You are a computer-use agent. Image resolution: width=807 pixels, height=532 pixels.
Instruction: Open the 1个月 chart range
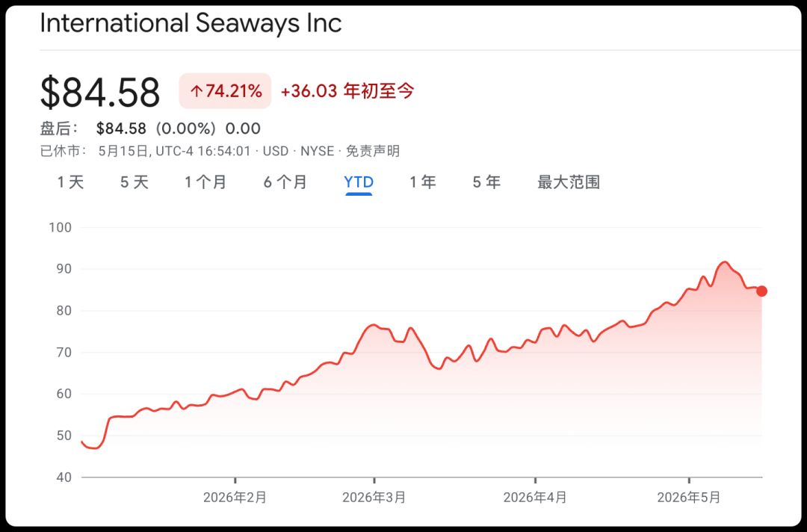tap(206, 182)
